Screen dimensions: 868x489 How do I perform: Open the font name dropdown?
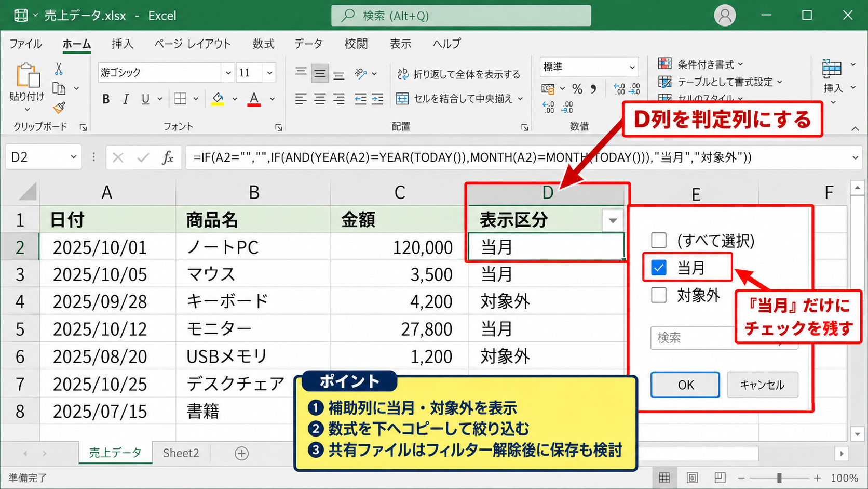click(x=228, y=73)
